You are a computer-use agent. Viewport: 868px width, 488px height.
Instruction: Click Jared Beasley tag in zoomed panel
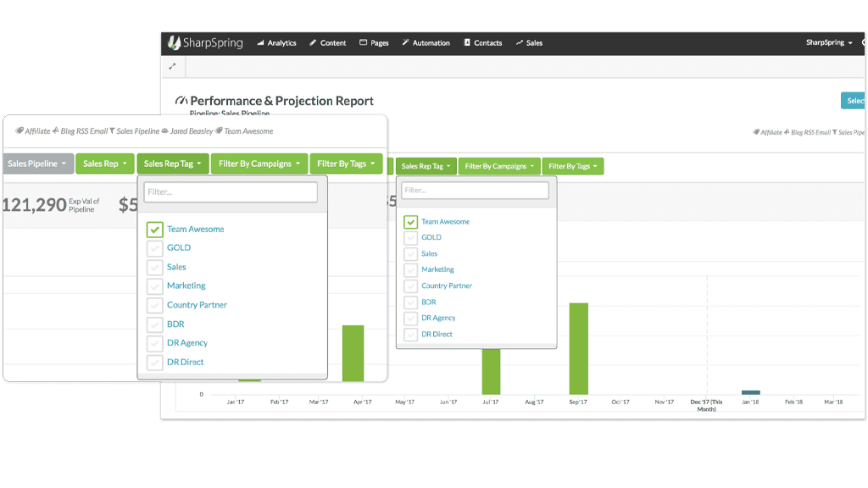187,131
